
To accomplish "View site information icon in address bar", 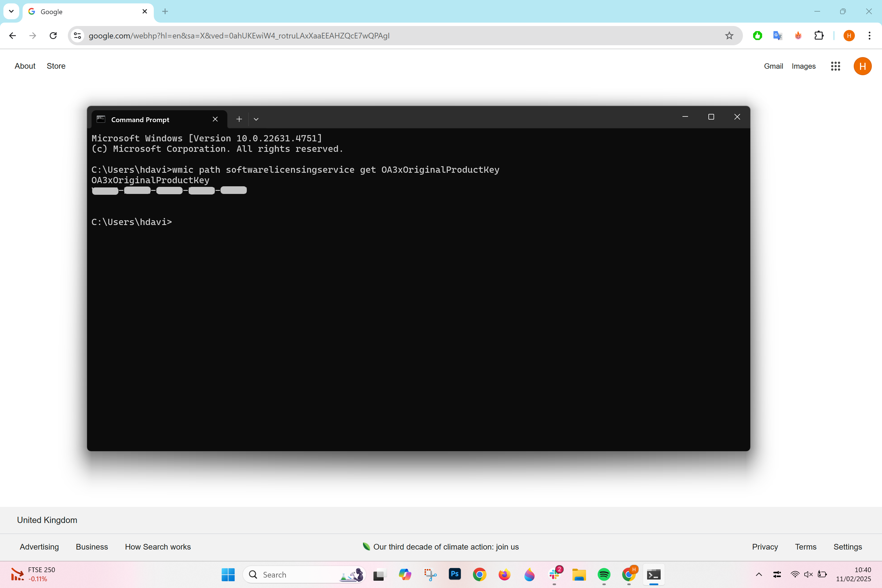I will coord(78,36).
